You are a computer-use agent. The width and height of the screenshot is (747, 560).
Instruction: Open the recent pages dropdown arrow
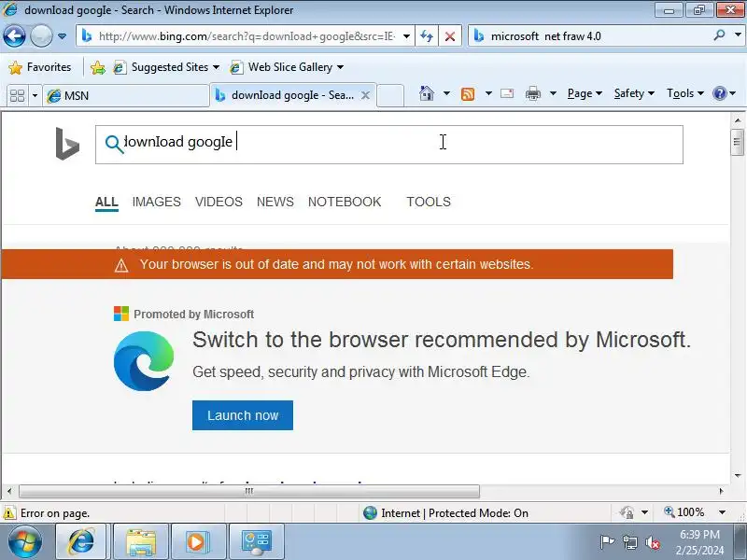62,36
